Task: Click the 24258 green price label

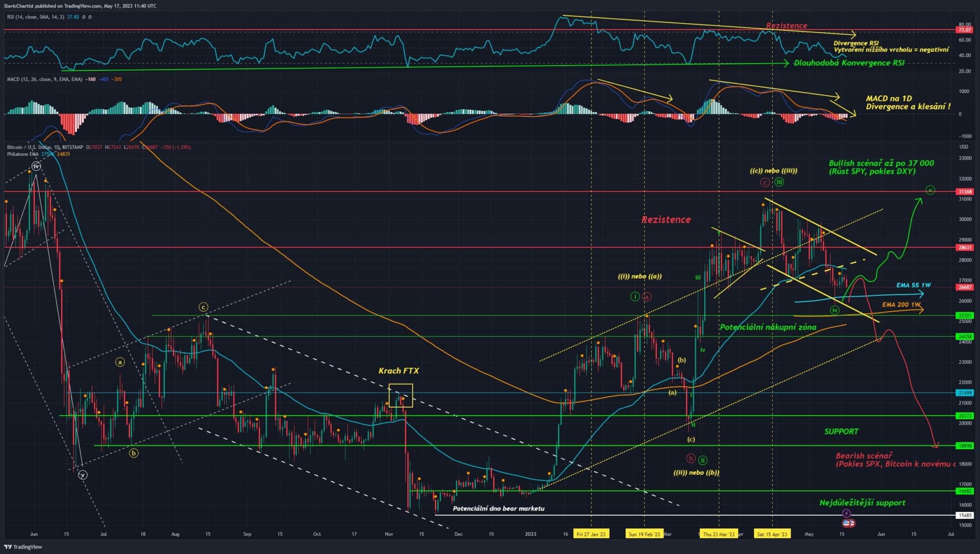Action: click(x=965, y=337)
